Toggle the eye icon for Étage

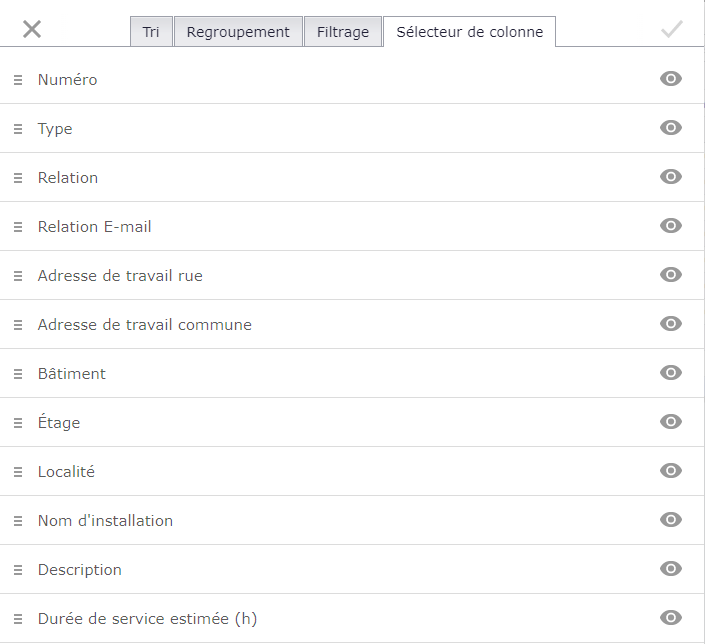pyautogui.click(x=671, y=422)
